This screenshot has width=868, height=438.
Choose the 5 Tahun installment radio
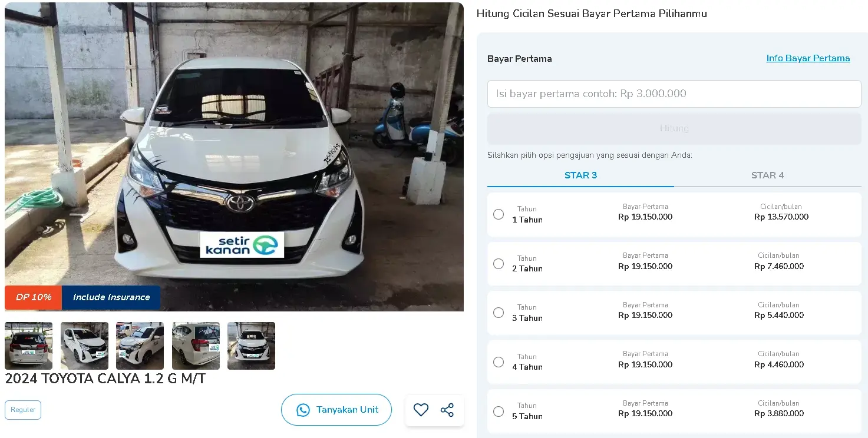click(x=499, y=412)
